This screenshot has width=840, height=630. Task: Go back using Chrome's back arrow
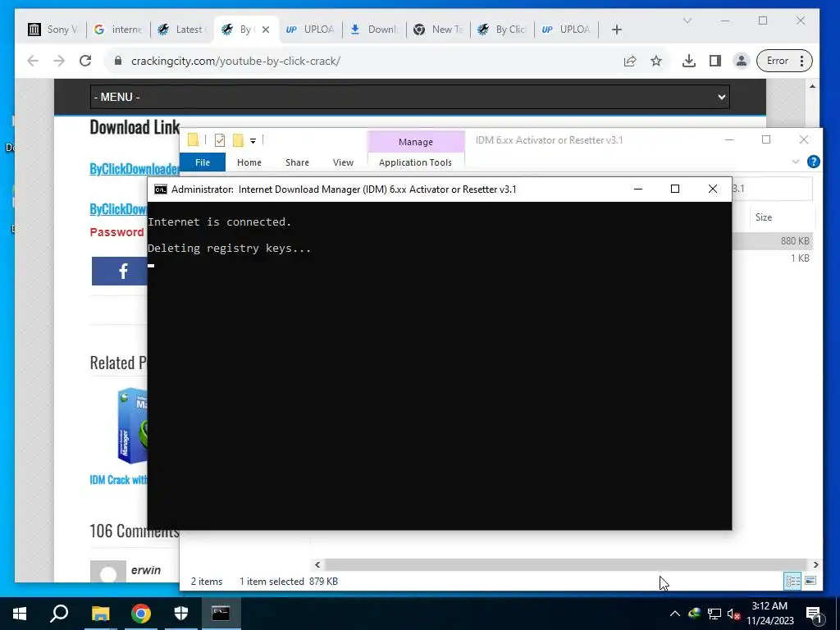[33, 61]
